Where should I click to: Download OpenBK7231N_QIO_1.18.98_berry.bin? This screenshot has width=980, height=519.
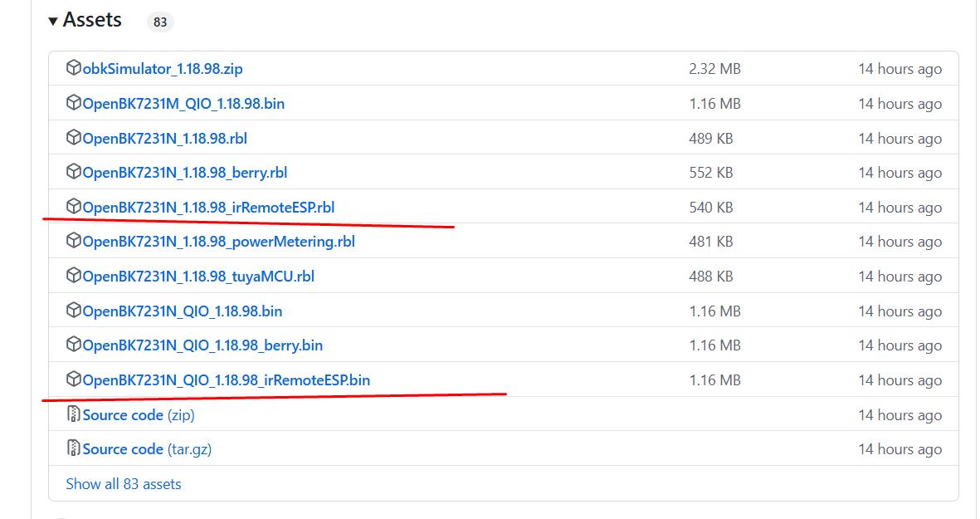(x=202, y=345)
